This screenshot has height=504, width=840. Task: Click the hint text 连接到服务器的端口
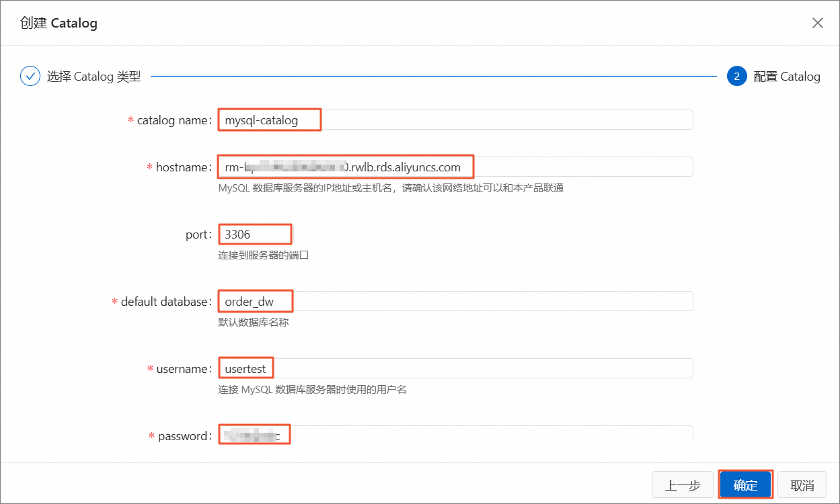(x=263, y=255)
